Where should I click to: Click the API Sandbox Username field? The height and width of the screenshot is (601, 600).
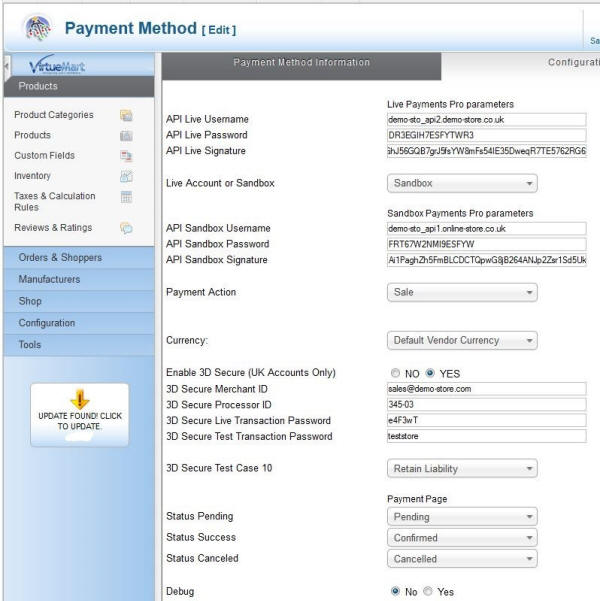[487, 228]
